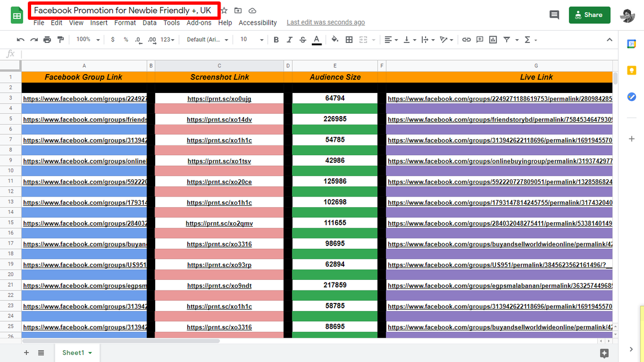Open the Add-ons menu
Viewport: 644px width, 362px height.
click(x=199, y=23)
